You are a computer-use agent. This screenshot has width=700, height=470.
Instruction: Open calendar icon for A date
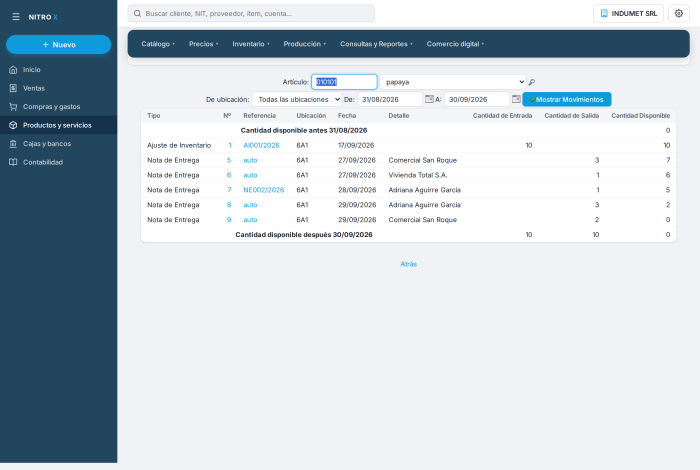(516, 99)
